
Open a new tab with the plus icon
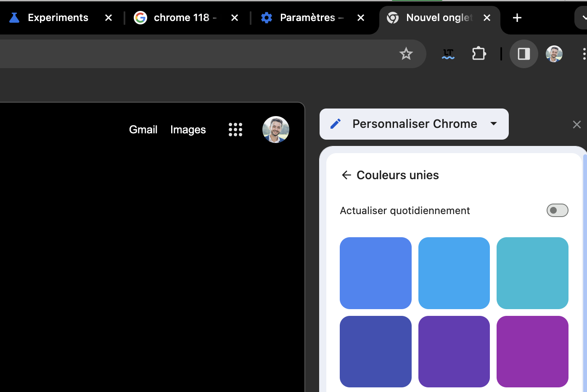point(517,18)
